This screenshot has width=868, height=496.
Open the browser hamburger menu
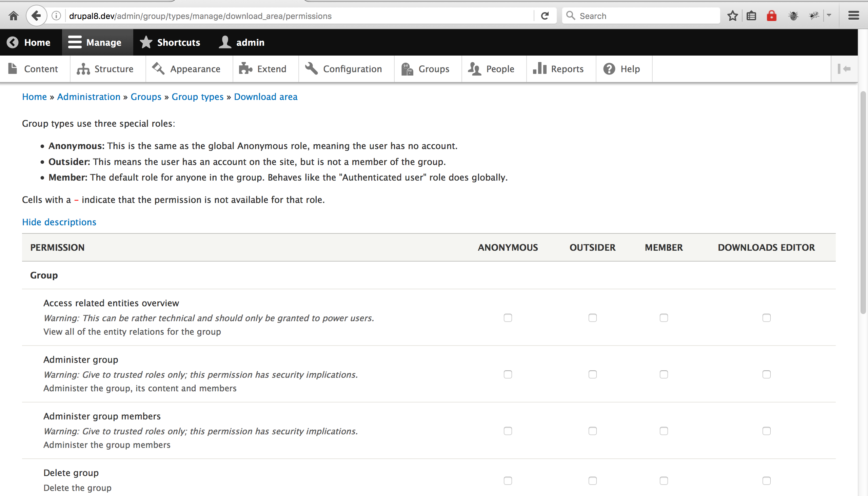pos(854,16)
